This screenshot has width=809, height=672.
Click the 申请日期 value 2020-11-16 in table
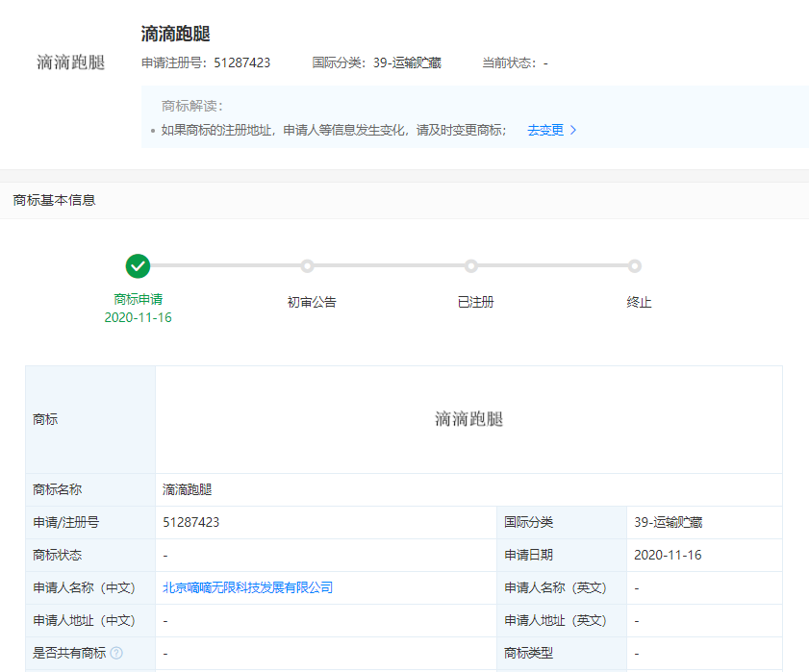(668, 555)
